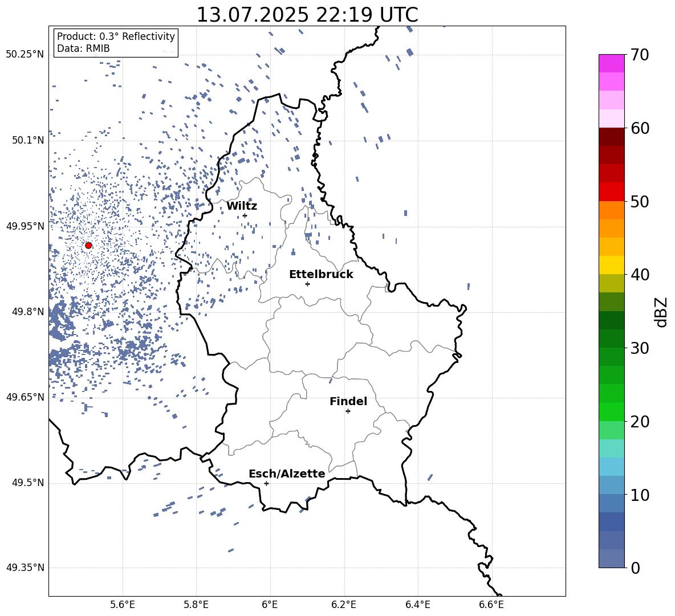
Task: Click the Ettelbruck city label
Action: point(321,275)
